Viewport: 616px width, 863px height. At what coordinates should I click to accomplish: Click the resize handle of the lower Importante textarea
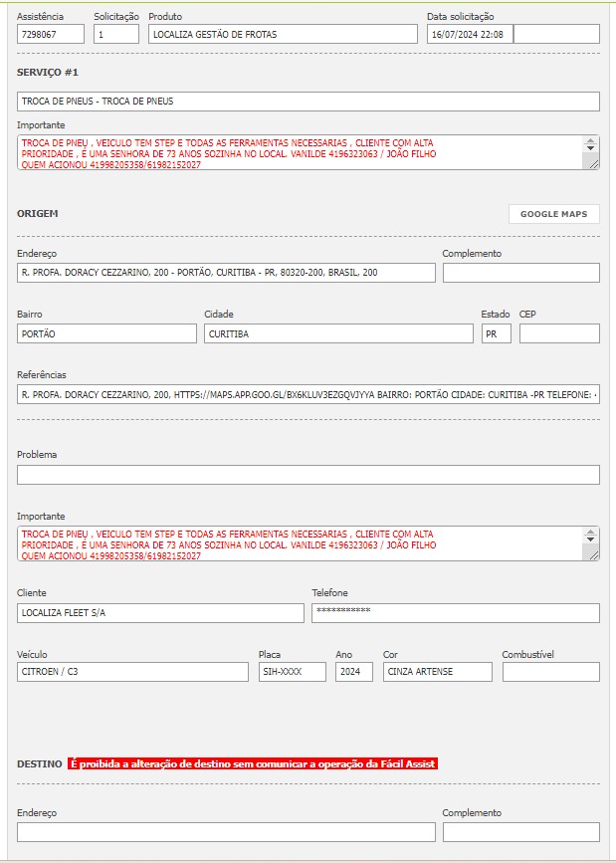(x=594, y=554)
